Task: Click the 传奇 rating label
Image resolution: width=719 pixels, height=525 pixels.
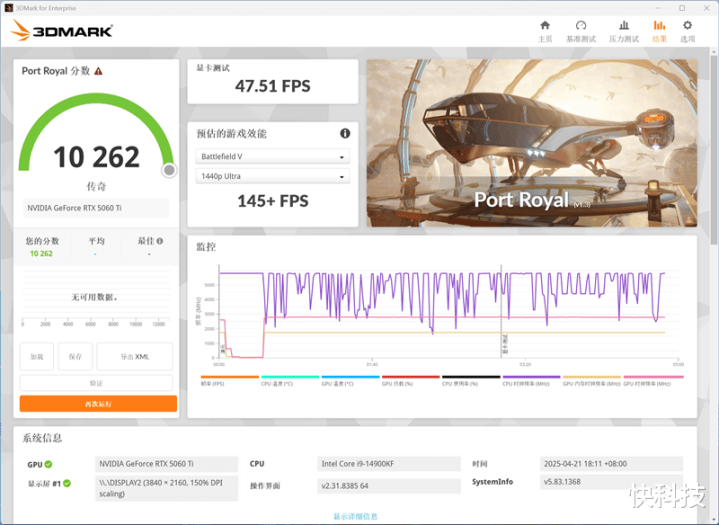Action: click(x=96, y=186)
